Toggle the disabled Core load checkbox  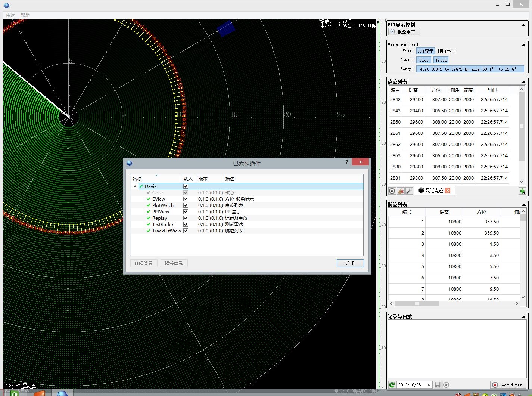point(186,193)
